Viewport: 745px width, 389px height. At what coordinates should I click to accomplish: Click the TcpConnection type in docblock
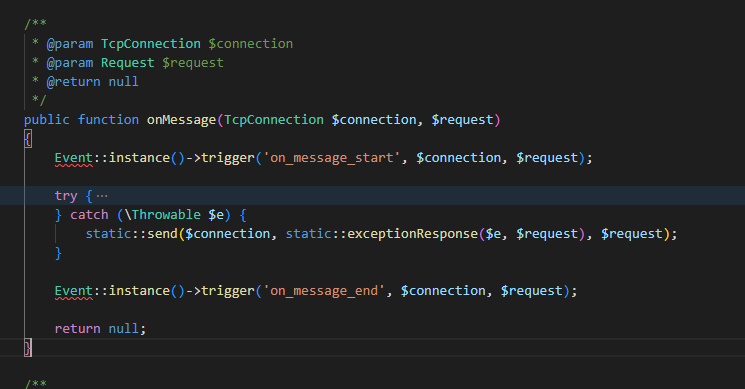[151, 44]
